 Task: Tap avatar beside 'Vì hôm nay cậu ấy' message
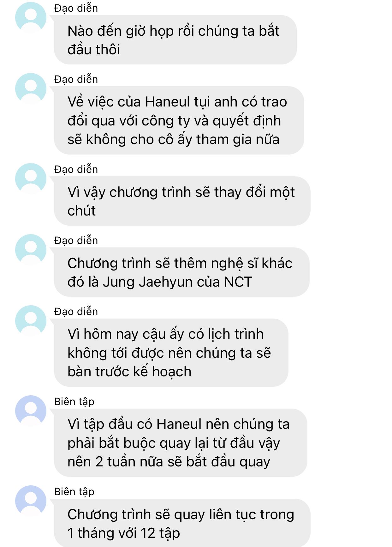click(31, 321)
